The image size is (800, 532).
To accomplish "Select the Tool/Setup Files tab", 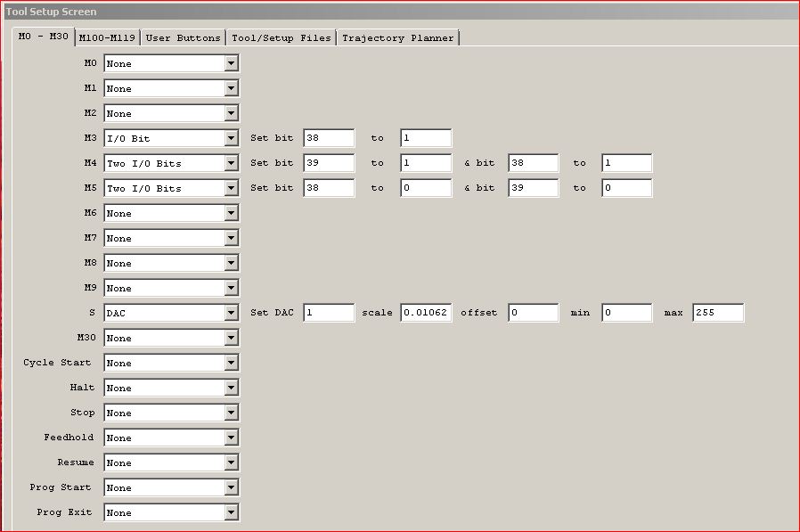I will coord(282,37).
